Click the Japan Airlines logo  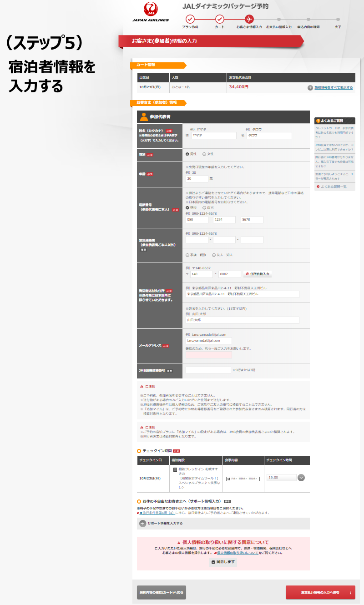[151, 12]
